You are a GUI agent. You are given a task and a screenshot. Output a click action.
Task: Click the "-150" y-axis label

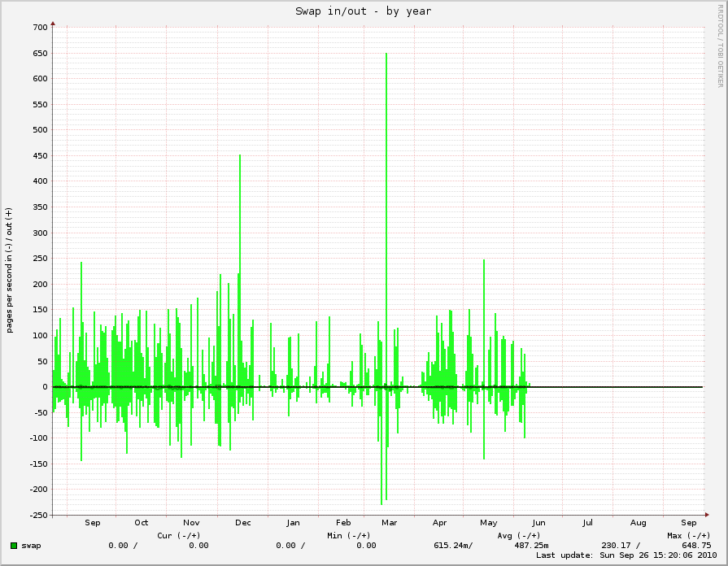click(x=38, y=464)
